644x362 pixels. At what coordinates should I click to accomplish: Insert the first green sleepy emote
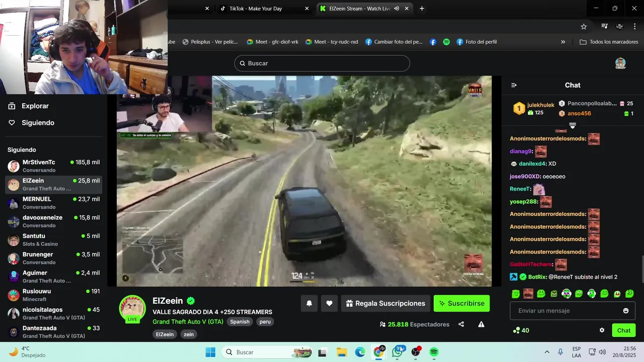tap(516, 294)
